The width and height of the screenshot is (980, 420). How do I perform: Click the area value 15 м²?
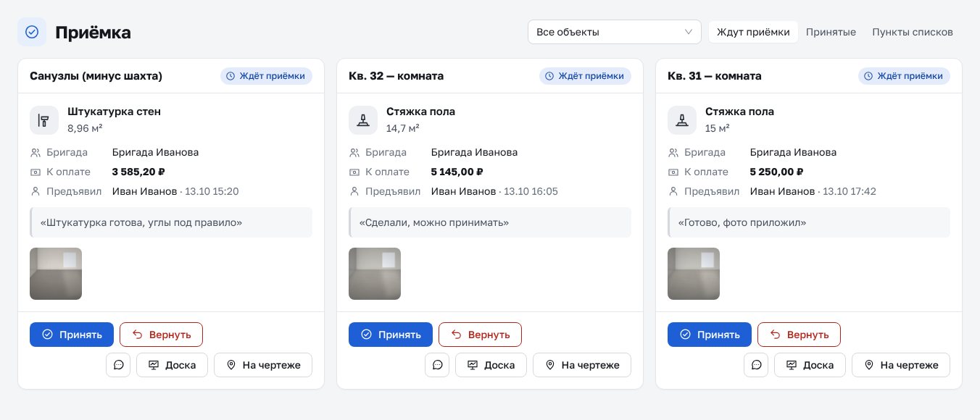[718, 128]
